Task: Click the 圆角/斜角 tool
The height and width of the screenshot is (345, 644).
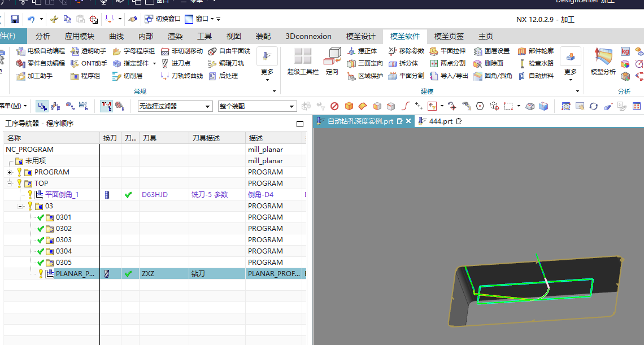Action: (493, 76)
